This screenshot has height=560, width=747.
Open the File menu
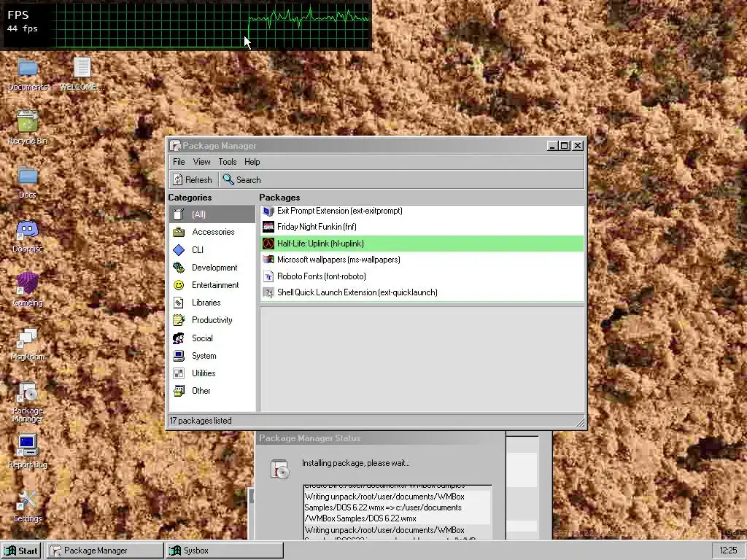click(179, 162)
